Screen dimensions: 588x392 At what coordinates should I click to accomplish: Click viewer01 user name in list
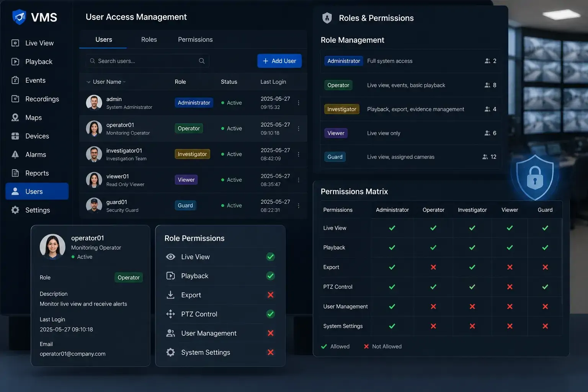click(x=118, y=176)
